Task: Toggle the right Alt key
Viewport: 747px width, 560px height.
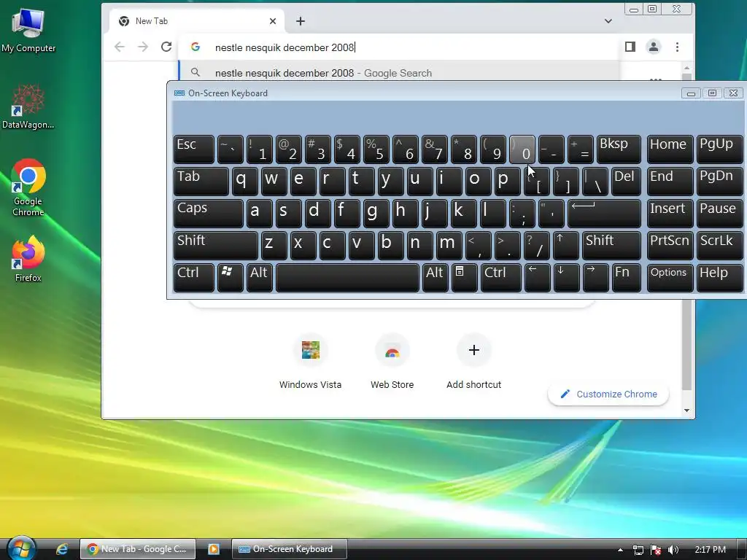Action: (x=435, y=278)
